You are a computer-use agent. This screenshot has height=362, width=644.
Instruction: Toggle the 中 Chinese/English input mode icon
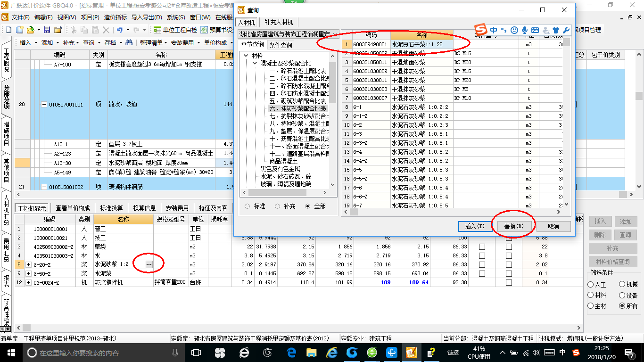pyautogui.click(x=494, y=30)
